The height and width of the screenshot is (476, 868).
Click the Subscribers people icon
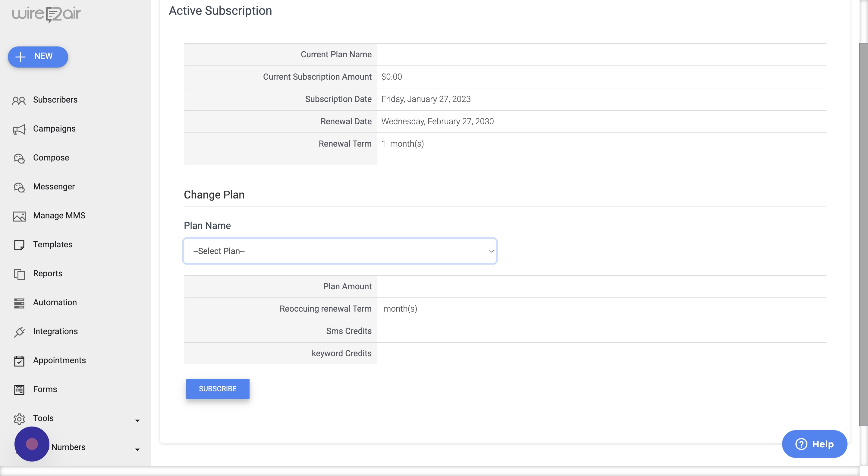[x=19, y=100]
